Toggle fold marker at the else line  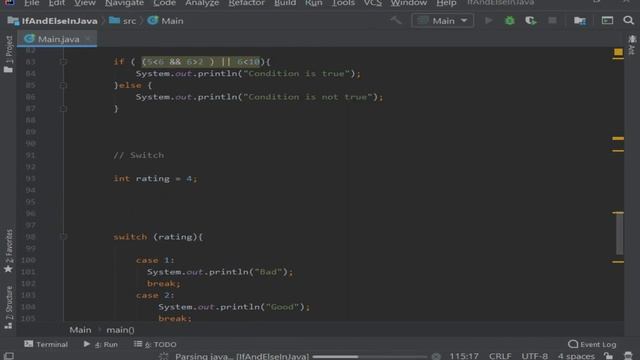(x=63, y=85)
